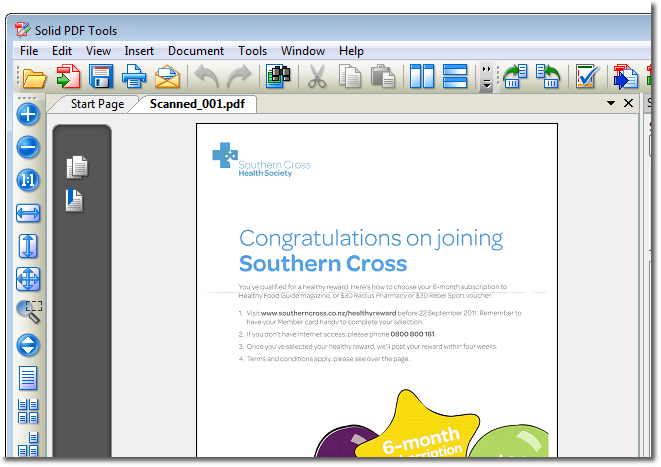Expand toolbar overflow options chevron
661x467 pixels.
tap(486, 78)
